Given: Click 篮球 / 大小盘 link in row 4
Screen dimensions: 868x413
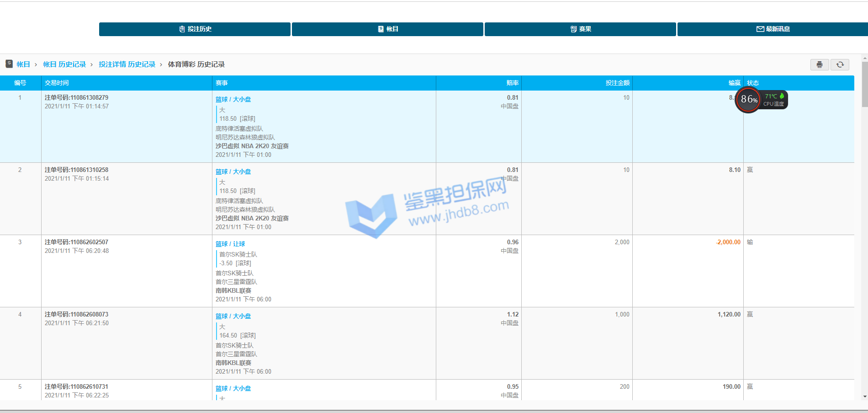Looking at the screenshot, I should coord(233,316).
